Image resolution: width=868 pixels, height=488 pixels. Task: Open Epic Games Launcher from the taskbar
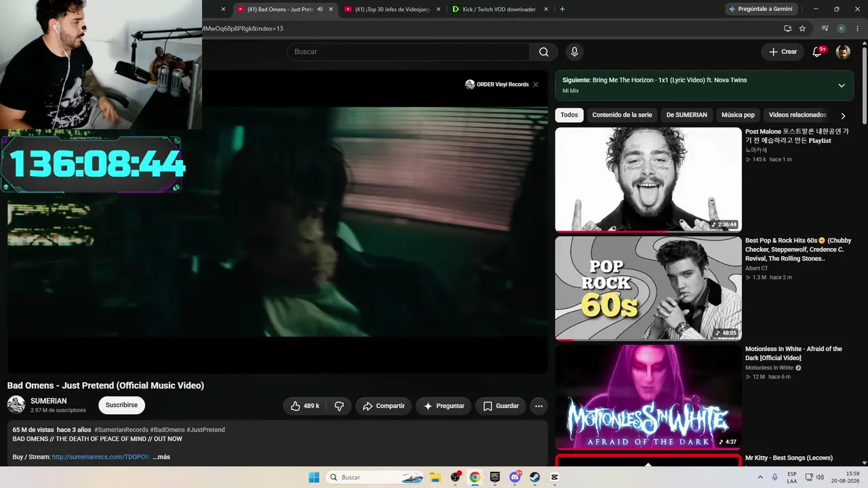click(x=495, y=477)
